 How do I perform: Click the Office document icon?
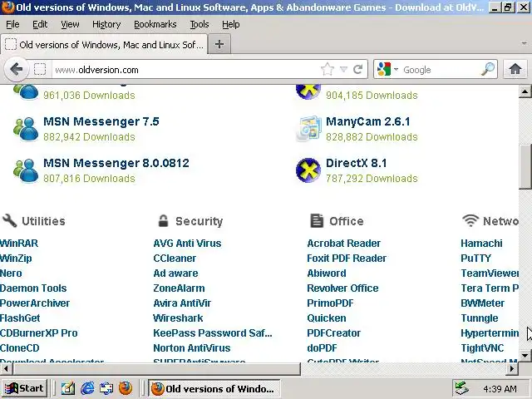pos(317,220)
